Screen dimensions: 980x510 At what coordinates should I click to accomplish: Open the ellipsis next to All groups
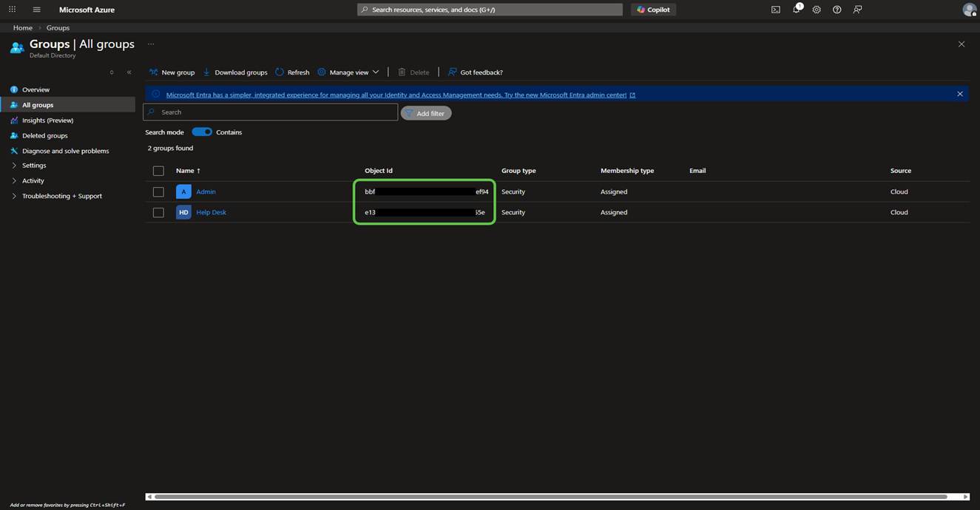151,44
